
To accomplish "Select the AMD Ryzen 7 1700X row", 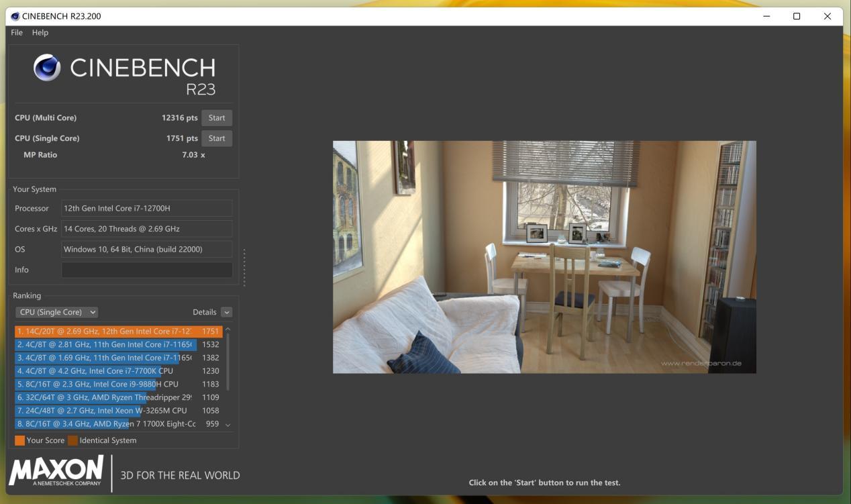I will 118,423.
